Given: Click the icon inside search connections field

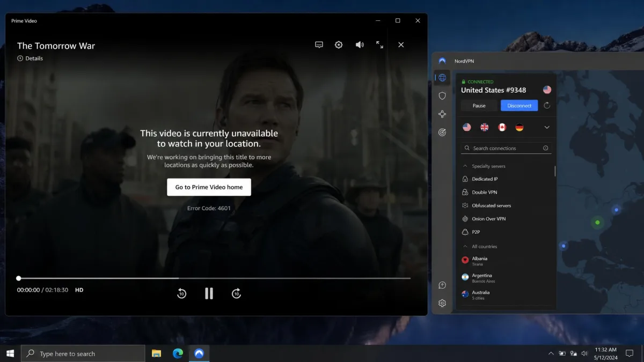Looking at the screenshot, I should pos(545,148).
